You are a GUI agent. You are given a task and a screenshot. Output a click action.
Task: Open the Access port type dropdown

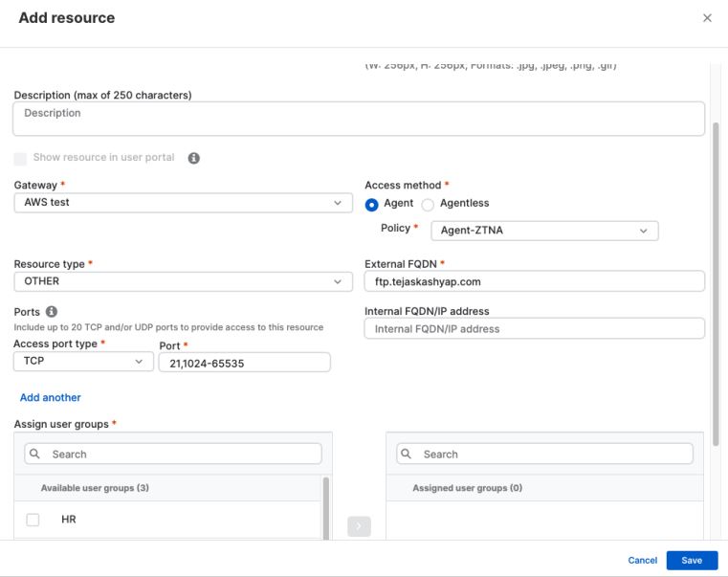[x=83, y=362]
